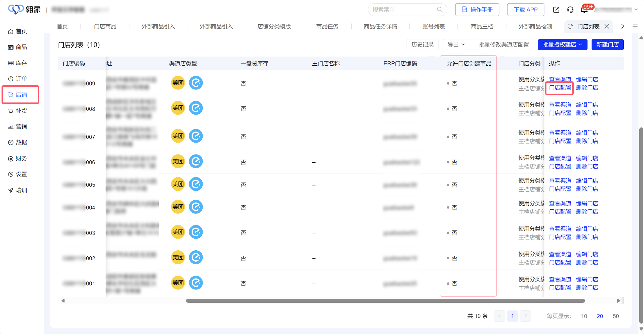
Task: Open 设置 from the sidebar
Action: click(x=21, y=174)
